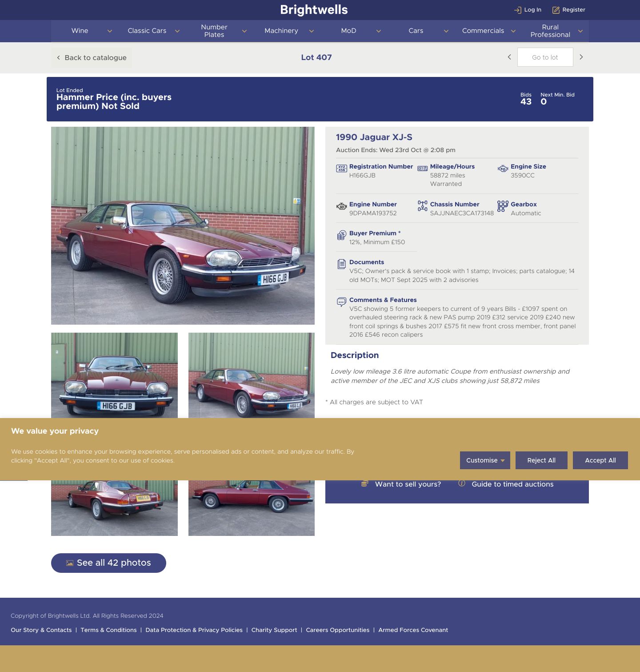The height and width of the screenshot is (672, 640).
Task: Expand the Commercials menu chevron
Action: click(x=513, y=31)
